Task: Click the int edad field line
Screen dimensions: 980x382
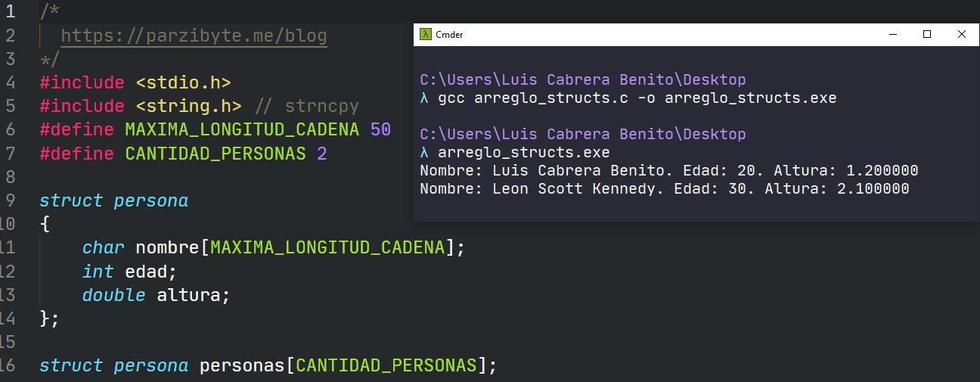Action: click(x=129, y=272)
